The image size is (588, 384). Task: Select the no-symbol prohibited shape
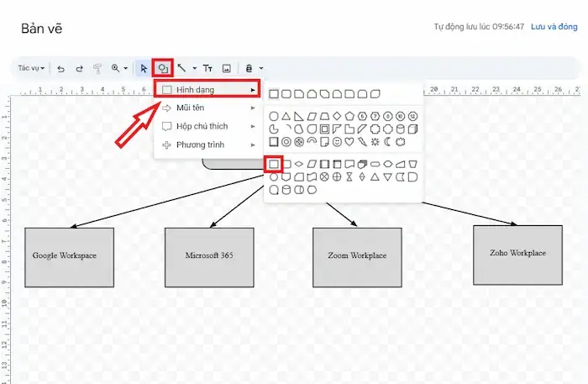point(299,142)
